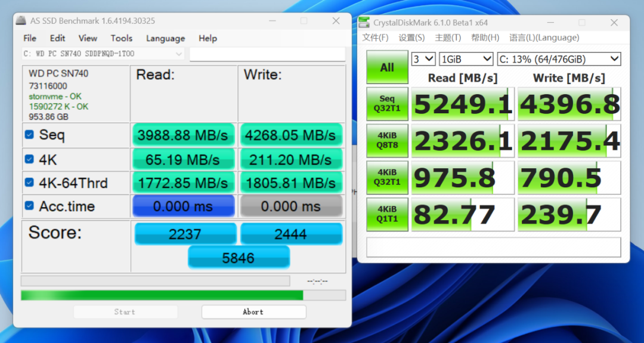Screen dimensions: 644x343
Task: Click the Seq write value 4268.05 MB/s
Action: pyautogui.click(x=291, y=135)
